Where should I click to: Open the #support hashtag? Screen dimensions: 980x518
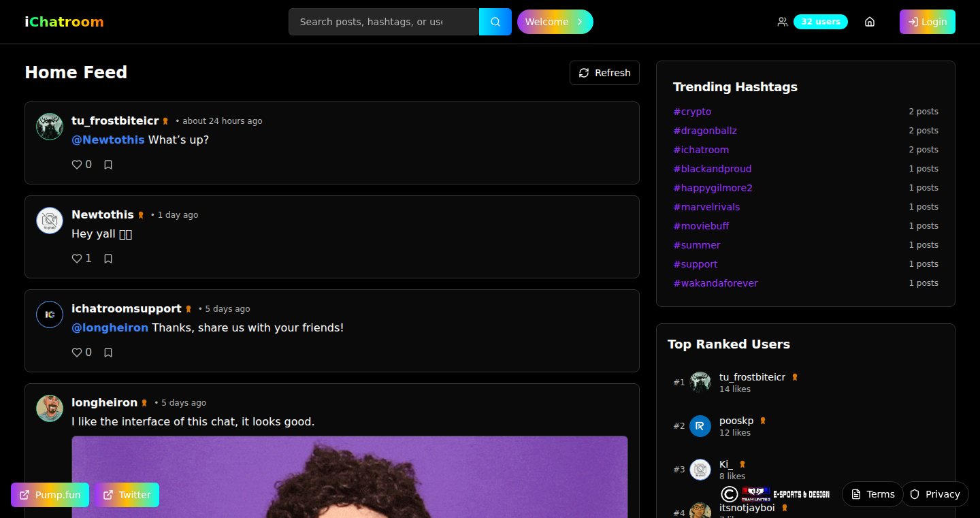click(x=696, y=264)
